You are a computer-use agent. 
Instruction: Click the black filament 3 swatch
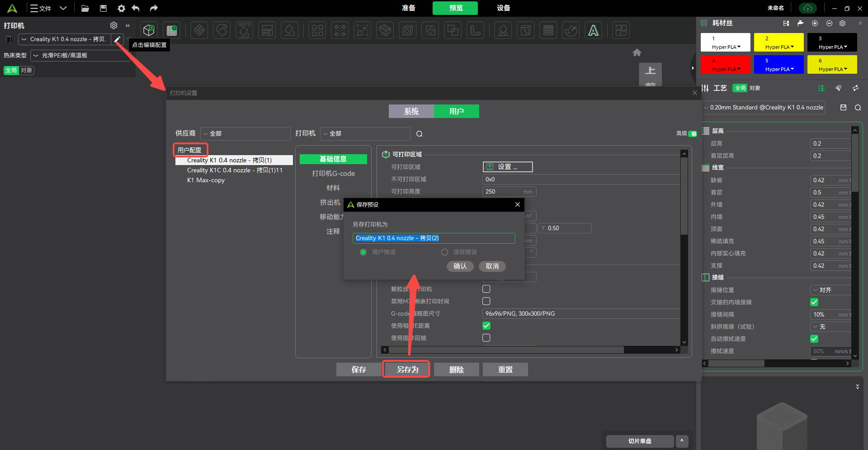(832, 42)
